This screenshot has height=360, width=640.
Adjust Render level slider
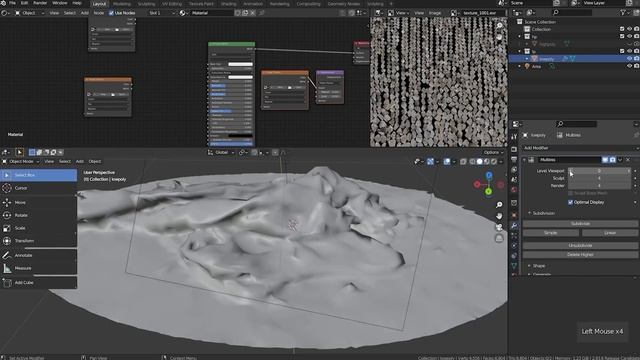599,186
